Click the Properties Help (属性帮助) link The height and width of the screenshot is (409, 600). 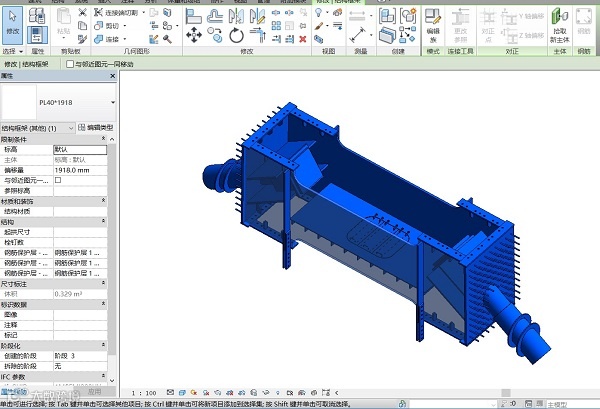(14, 392)
